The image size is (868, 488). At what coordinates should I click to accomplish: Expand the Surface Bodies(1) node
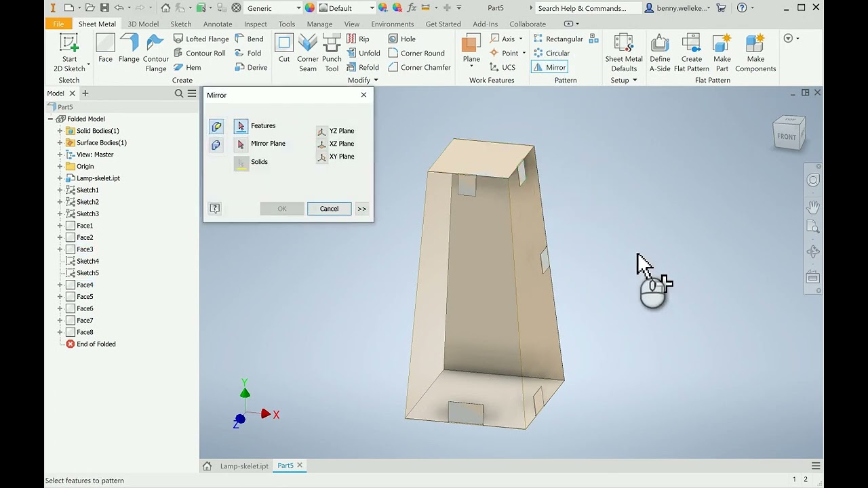click(60, 142)
